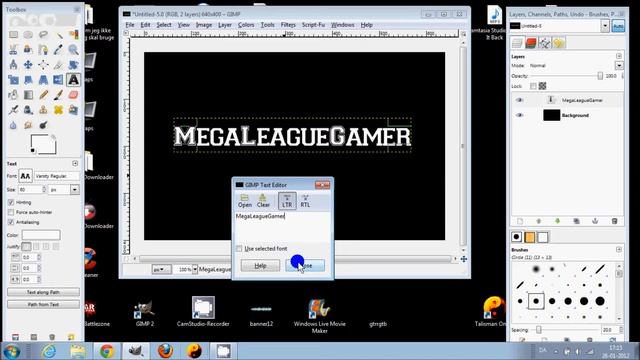Viewport: 640px width, 360px height.
Task: Open the Layers panel tab menu
Action: pos(619,56)
